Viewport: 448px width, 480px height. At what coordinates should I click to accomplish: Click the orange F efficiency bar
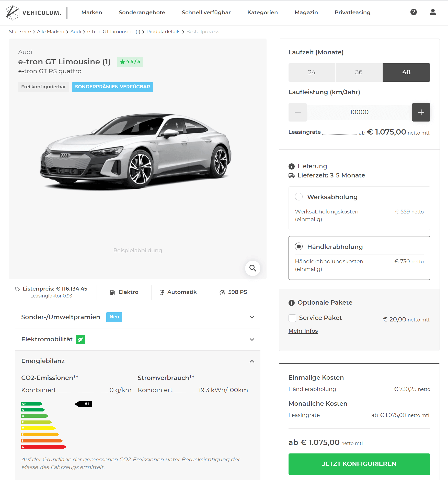(42, 441)
